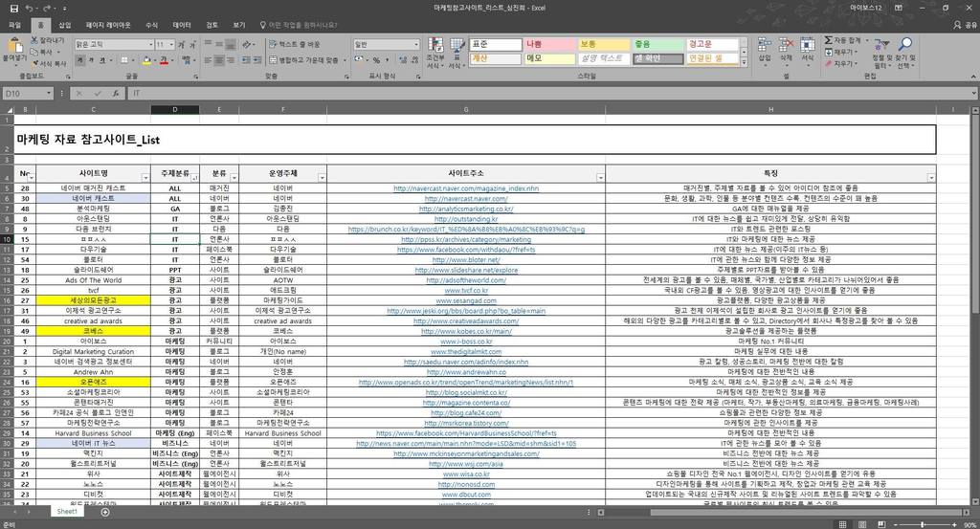Switch to the 데이터 (Data) ribbon tab
980x529 pixels.
point(182,25)
